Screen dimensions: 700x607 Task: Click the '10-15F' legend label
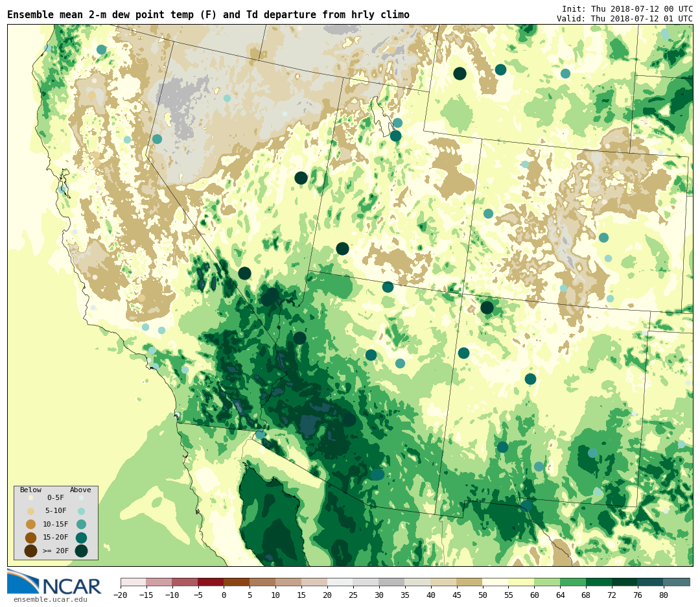pos(56,524)
